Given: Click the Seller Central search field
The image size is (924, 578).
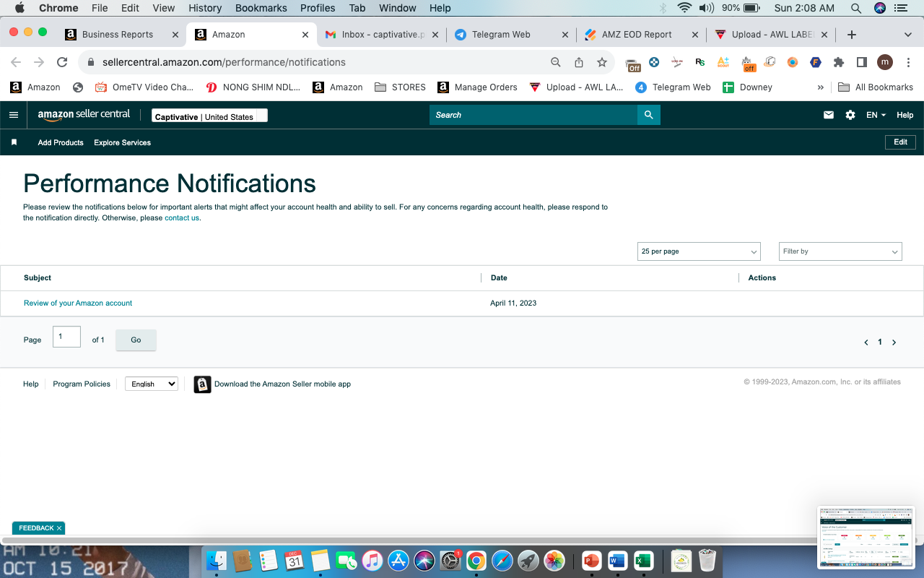Looking at the screenshot, I should point(533,115).
